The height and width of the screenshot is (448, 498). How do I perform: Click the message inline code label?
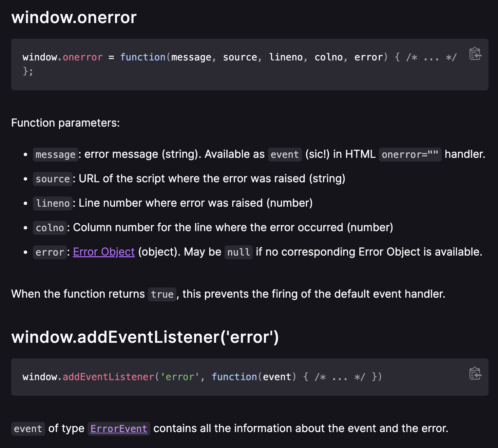click(x=55, y=154)
